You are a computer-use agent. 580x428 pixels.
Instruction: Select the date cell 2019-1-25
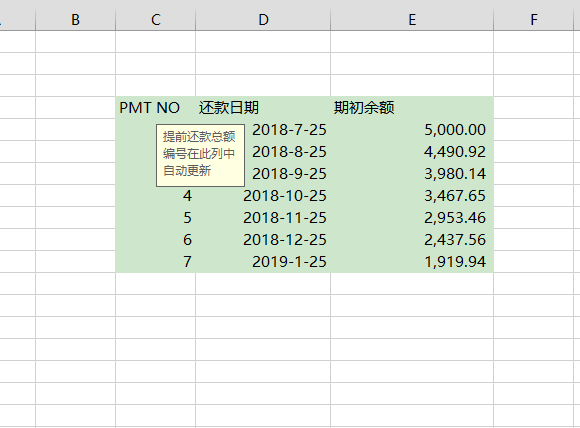point(263,262)
